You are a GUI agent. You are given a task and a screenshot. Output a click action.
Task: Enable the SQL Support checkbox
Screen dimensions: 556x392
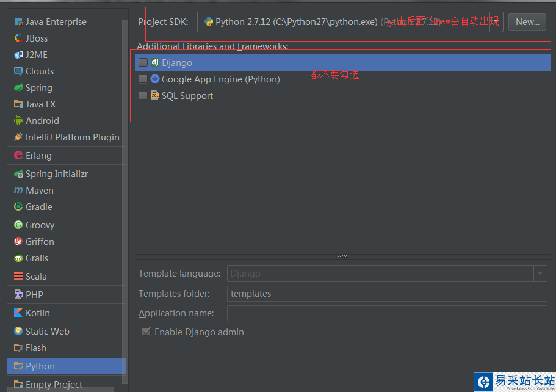click(143, 95)
